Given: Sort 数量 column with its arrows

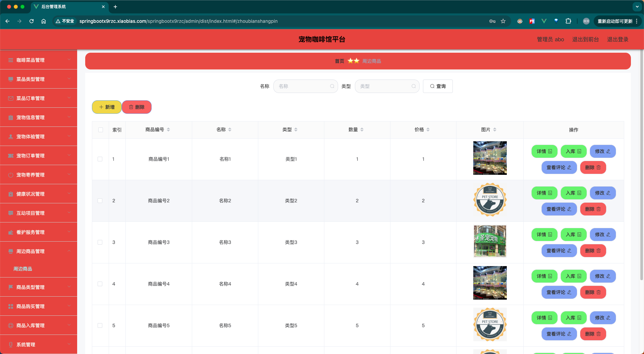Looking at the screenshot, I should 362,130.
